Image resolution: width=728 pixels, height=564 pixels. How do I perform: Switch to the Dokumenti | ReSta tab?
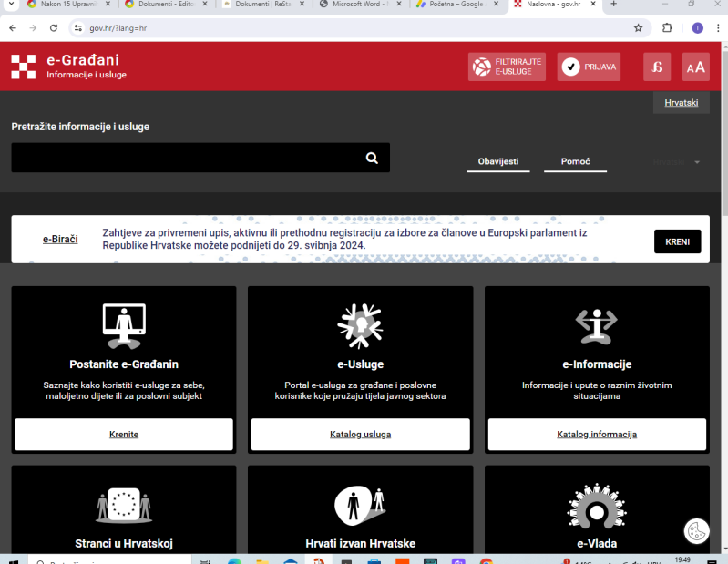tap(262, 4)
